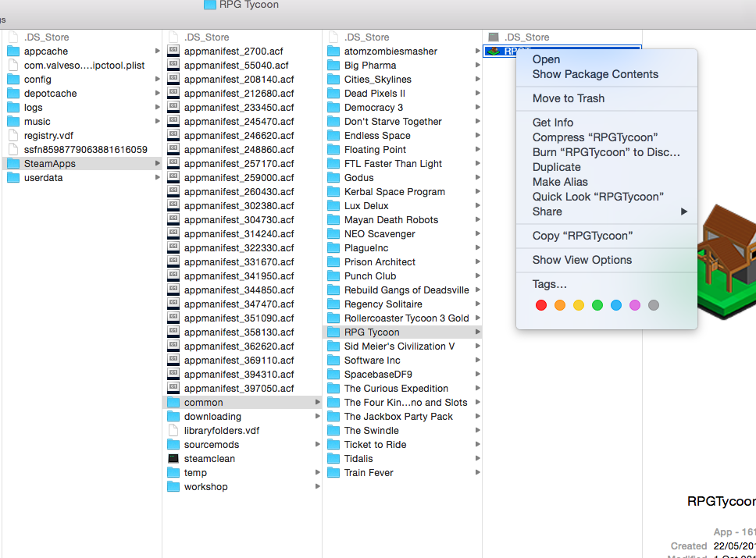Click the Godus folder icon
756x558 pixels.
[333, 177]
